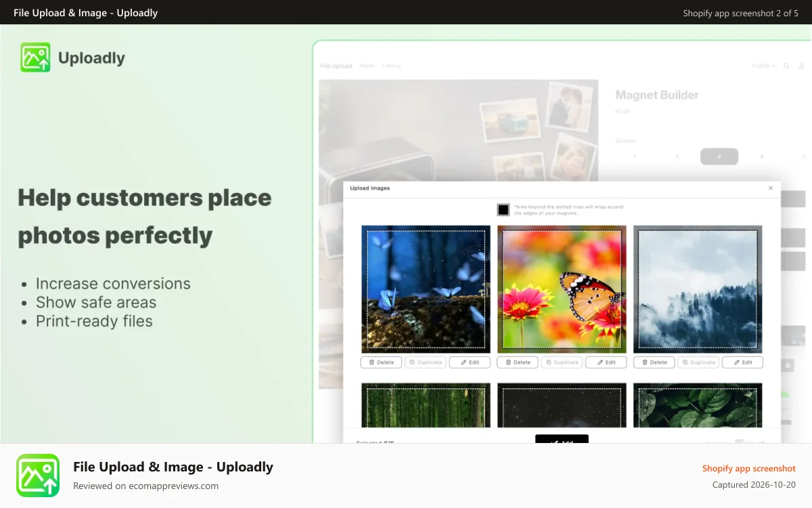Viewport: 812px width, 508px height.
Task: Open the Home menu link
Action: (x=367, y=66)
